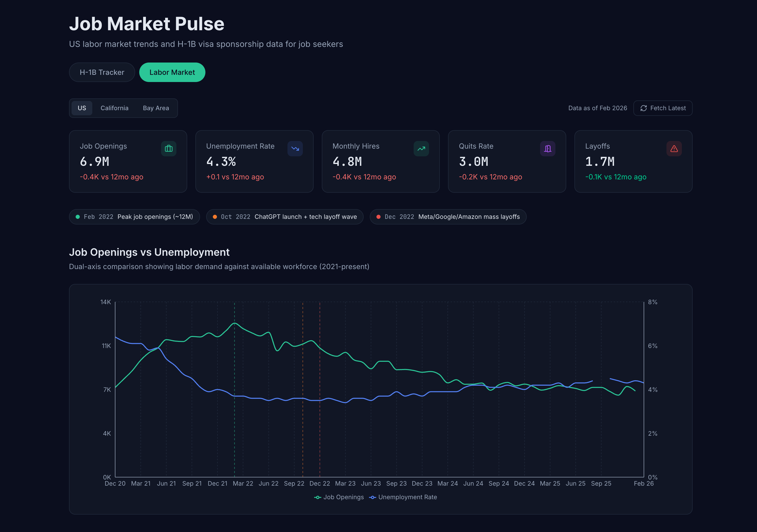Click the exit-door icon on Quits Rate card
The width and height of the screenshot is (757, 532).
point(548,149)
